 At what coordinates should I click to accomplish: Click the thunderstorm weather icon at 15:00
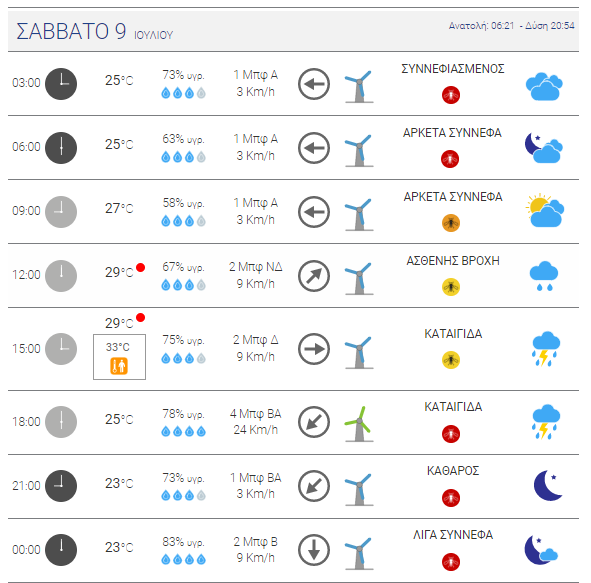pos(545,349)
